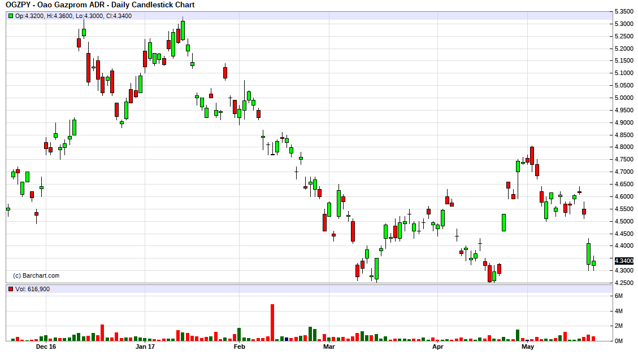Click the last green candlestick on the chart
The height and width of the screenshot is (364, 638).
pos(593,263)
